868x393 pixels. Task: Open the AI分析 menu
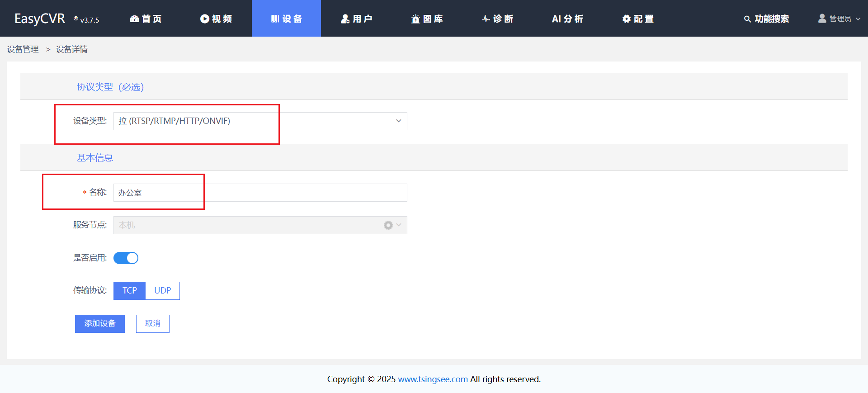point(567,19)
